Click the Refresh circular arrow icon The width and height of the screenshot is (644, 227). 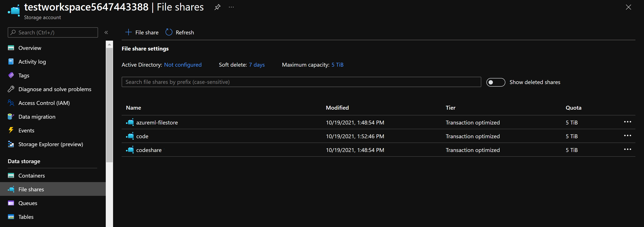tap(169, 32)
